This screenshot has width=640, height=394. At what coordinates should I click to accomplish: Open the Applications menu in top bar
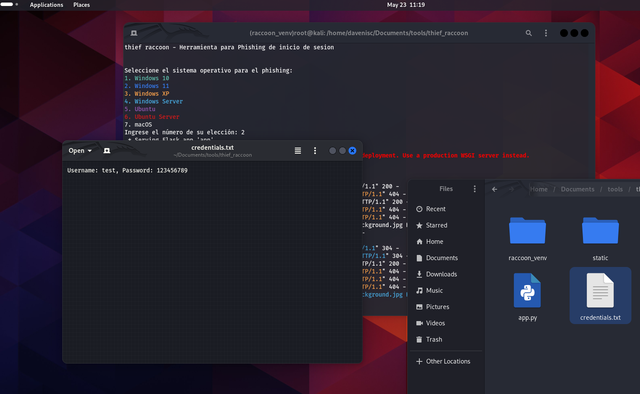[x=47, y=5]
